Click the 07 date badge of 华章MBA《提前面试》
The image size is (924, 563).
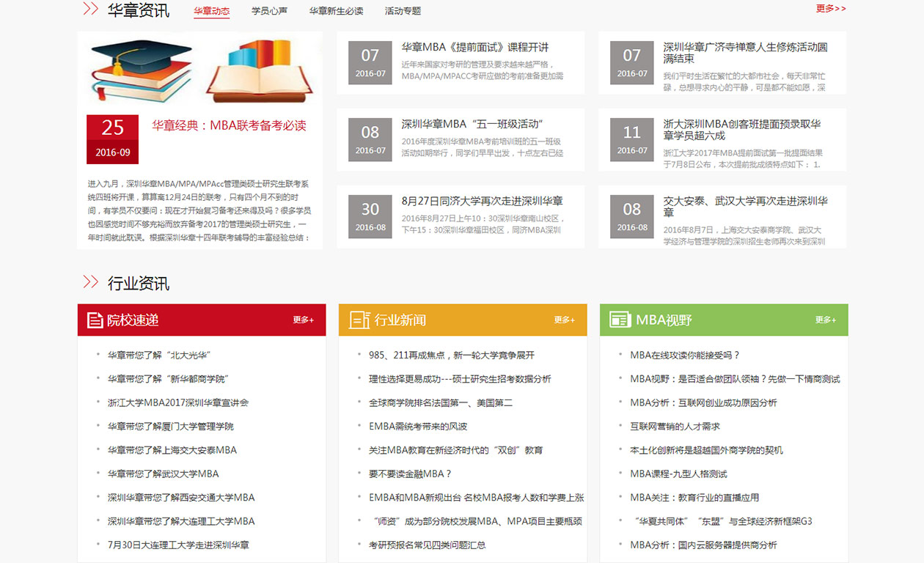tap(370, 62)
